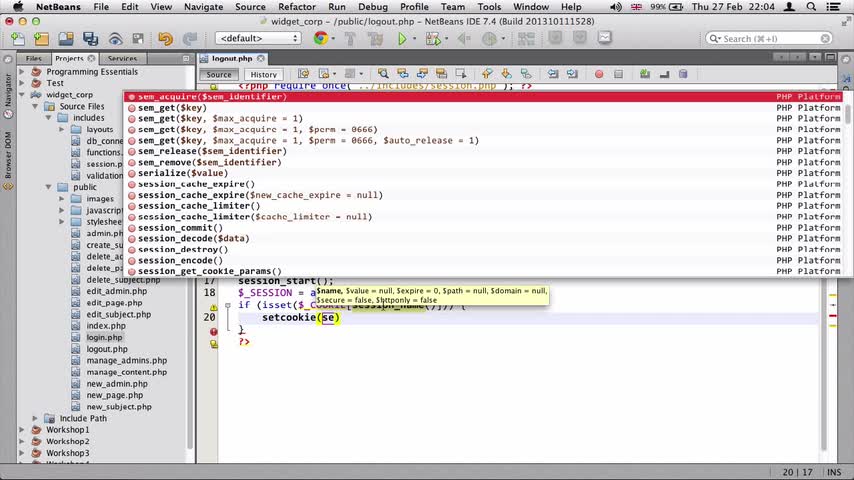Open the Team menu
Viewport: 854px width, 480px height.
pos(453,7)
